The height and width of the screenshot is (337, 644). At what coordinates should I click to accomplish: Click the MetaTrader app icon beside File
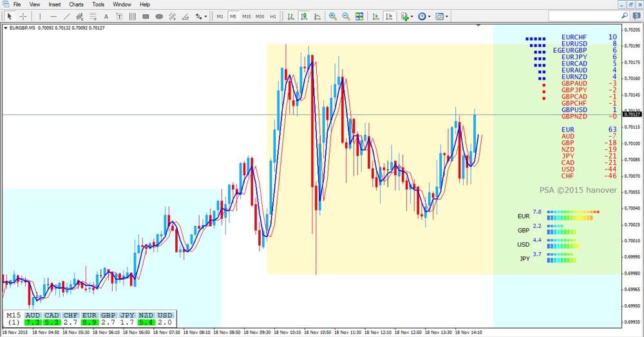point(5,4)
